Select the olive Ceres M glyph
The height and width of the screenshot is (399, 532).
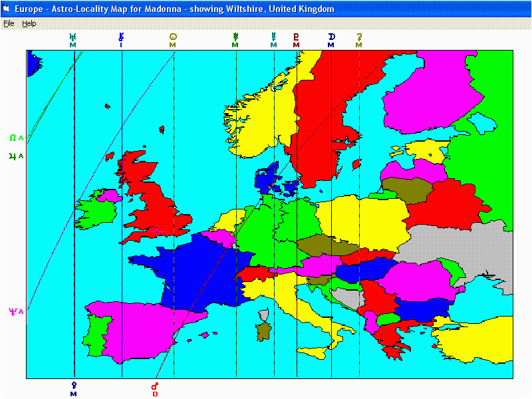(x=359, y=40)
